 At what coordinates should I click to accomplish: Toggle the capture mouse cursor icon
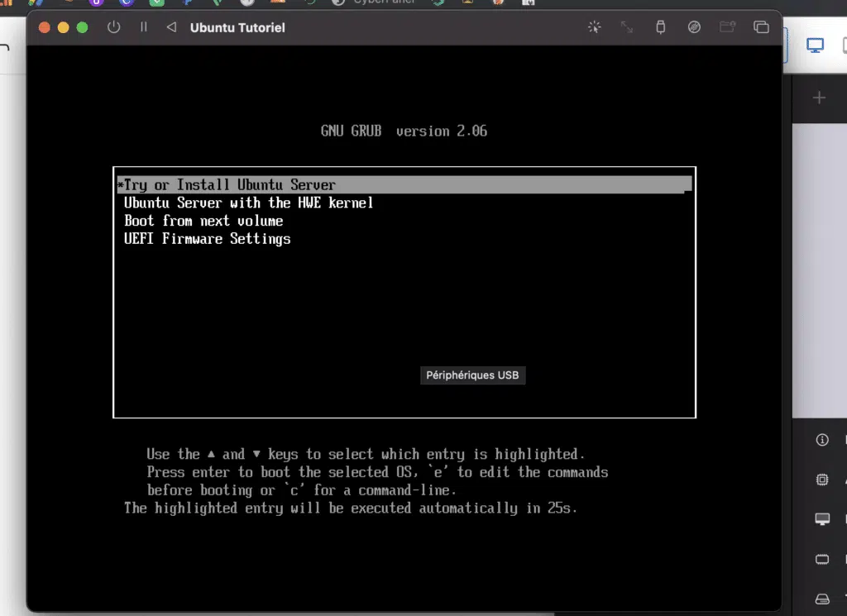click(594, 27)
